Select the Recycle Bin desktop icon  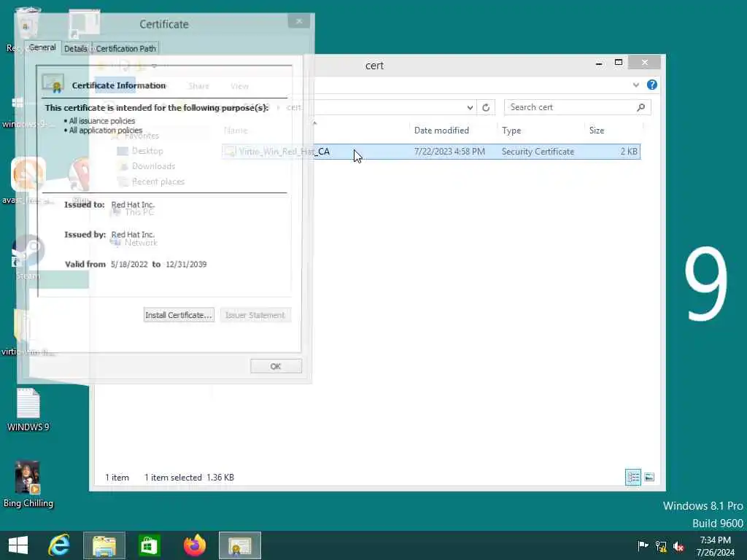tap(27, 28)
